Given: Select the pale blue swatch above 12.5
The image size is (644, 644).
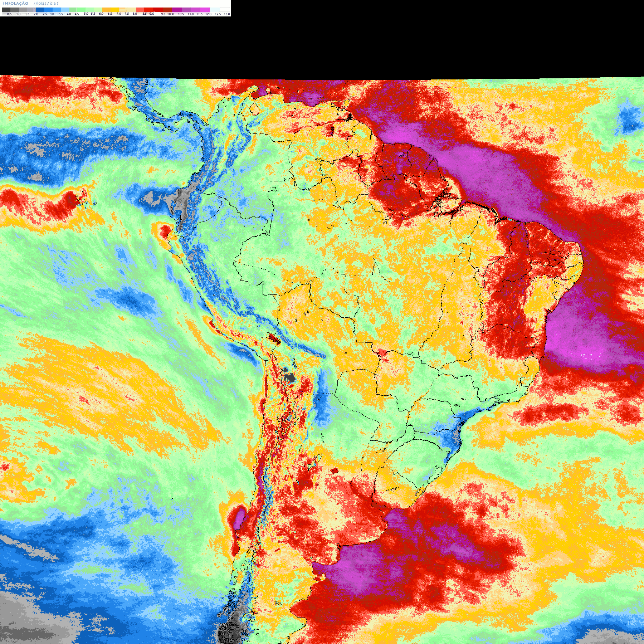Looking at the screenshot, I should click(x=215, y=10).
